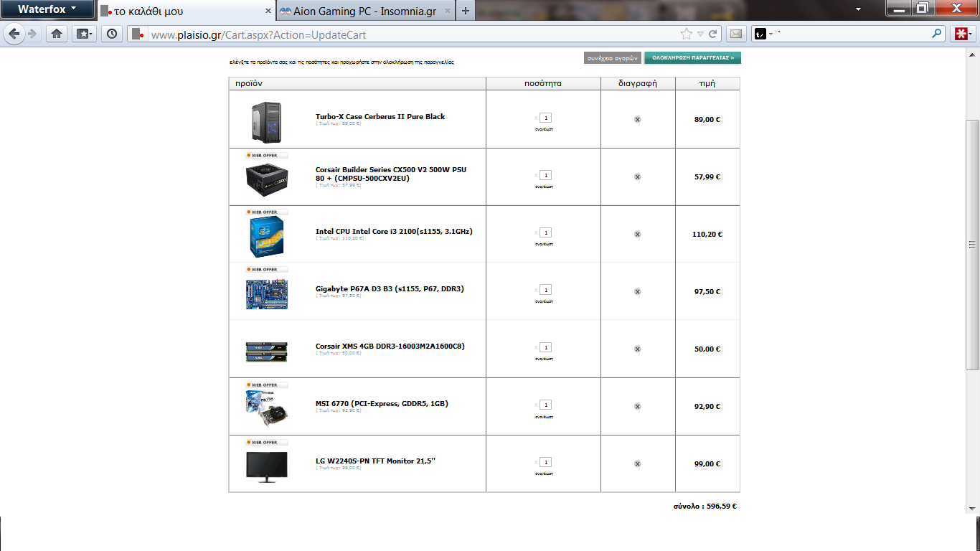Close the 'το καλάθι μου' tab
Image resolution: width=980 pixels, height=551 pixels.
point(268,11)
